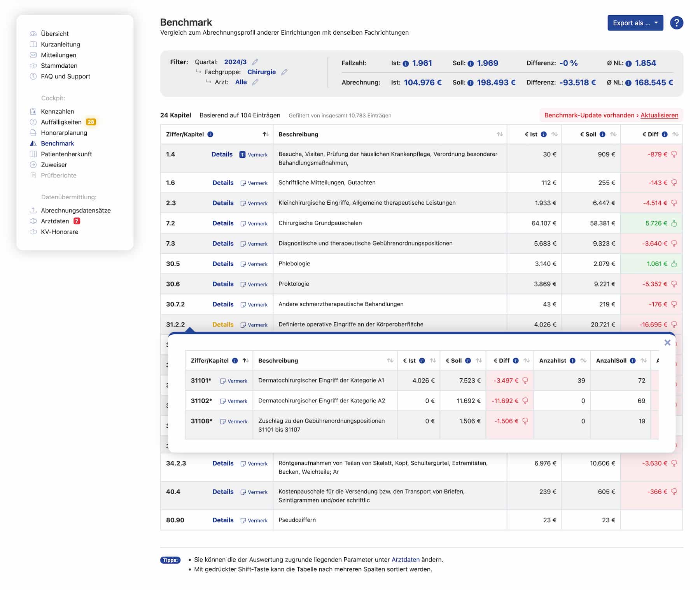Edit the Arzt filter pencil icon
The width and height of the screenshot is (700, 590).
click(255, 82)
